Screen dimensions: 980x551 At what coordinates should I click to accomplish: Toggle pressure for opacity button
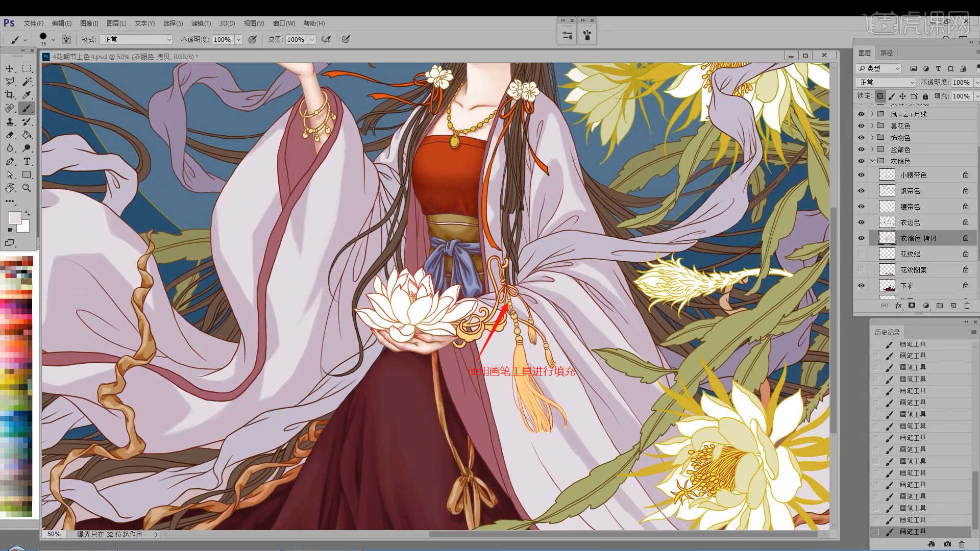pyautogui.click(x=253, y=39)
